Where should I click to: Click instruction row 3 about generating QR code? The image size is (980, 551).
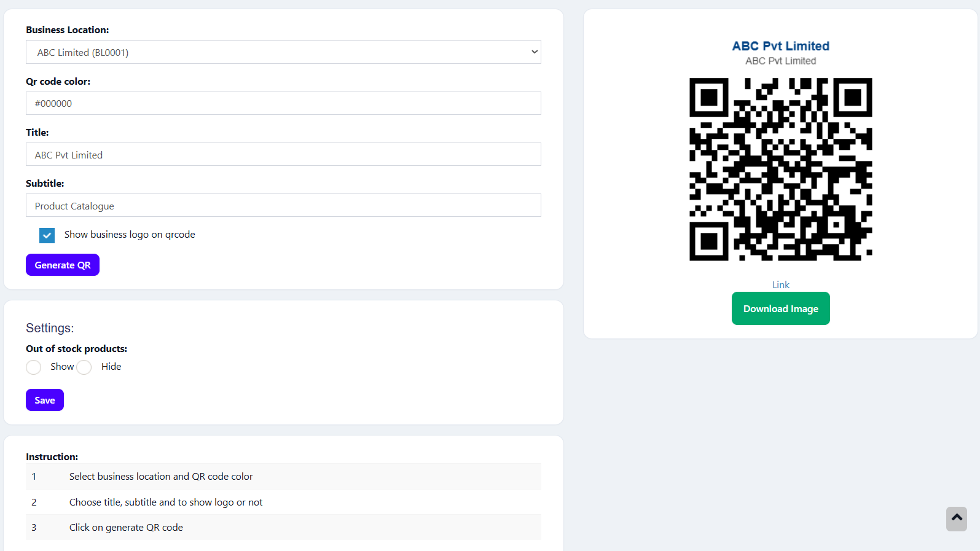126,528
